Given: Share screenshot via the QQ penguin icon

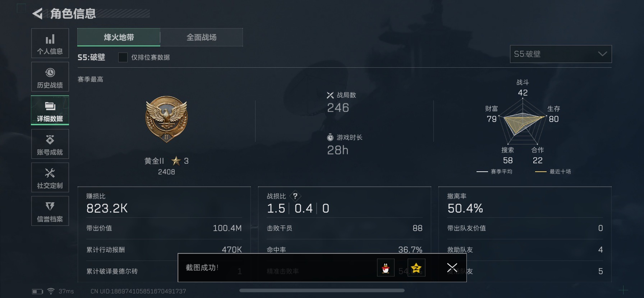Looking at the screenshot, I should (x=386, y=268).
